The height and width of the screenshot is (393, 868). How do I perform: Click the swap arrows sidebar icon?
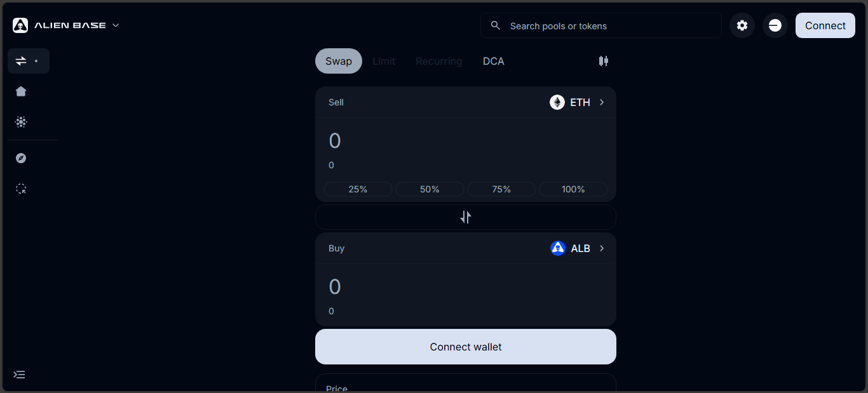(x=22, y=61)
